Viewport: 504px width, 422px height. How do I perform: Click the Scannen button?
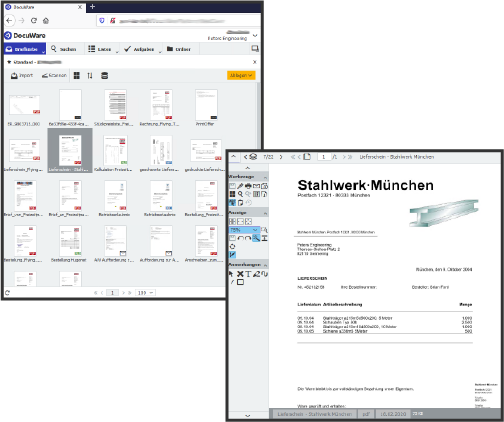[54, 75]
